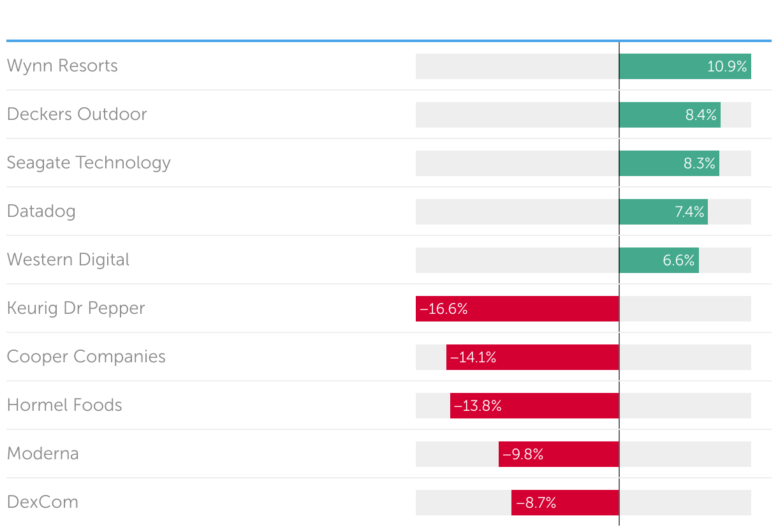
Task: Select the Western Digital label
Action: (x=68, y=260)
